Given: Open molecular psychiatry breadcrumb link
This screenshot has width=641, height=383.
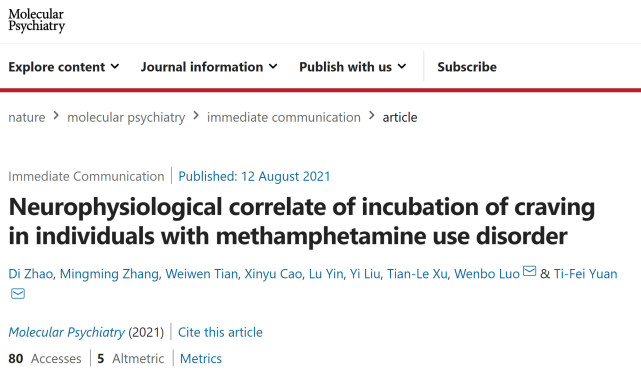Looking at the screenshot, I should point(126,117).
